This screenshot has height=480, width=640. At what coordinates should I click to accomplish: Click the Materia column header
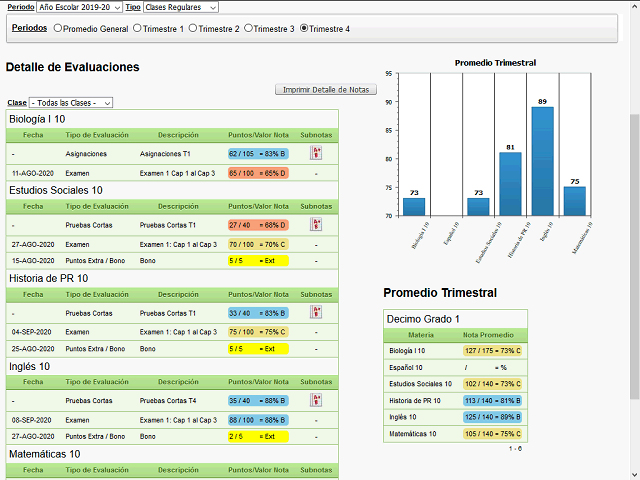point(421,335)
